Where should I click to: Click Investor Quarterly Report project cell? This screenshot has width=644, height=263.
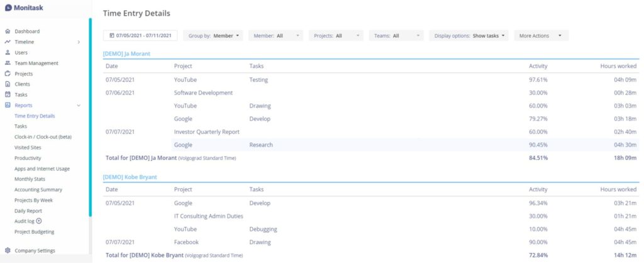point(206,132)
